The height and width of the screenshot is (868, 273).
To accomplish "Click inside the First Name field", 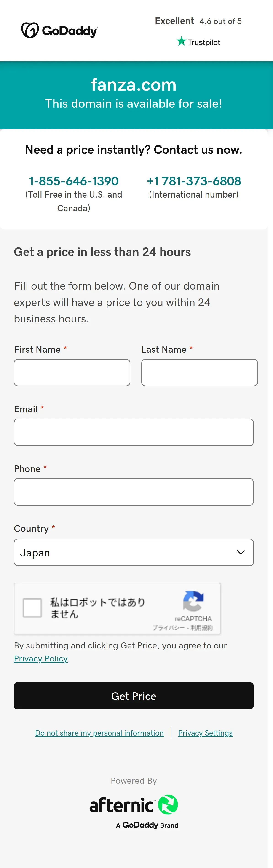I will pyautogui.click(x=72, y=372).
